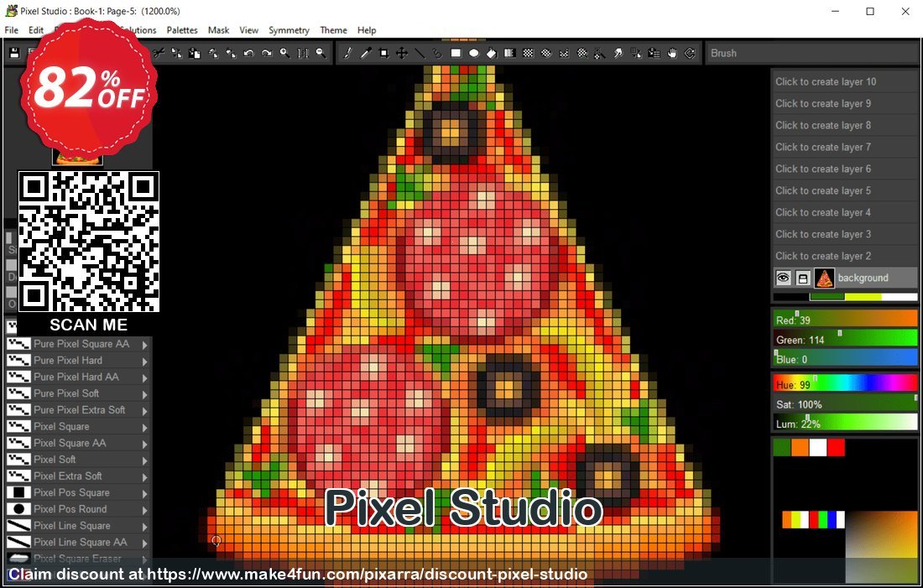Select the Cut scissors icon
The height and width of the screenshot is (588, 923).
pyautogui.click(x=159, y=53)
